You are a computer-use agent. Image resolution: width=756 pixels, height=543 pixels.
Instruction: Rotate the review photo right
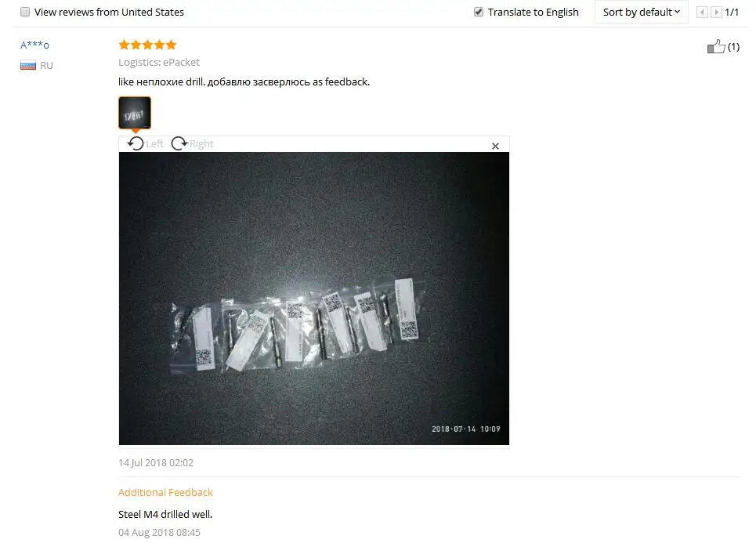pyautogui.click(x=179, y=143)
